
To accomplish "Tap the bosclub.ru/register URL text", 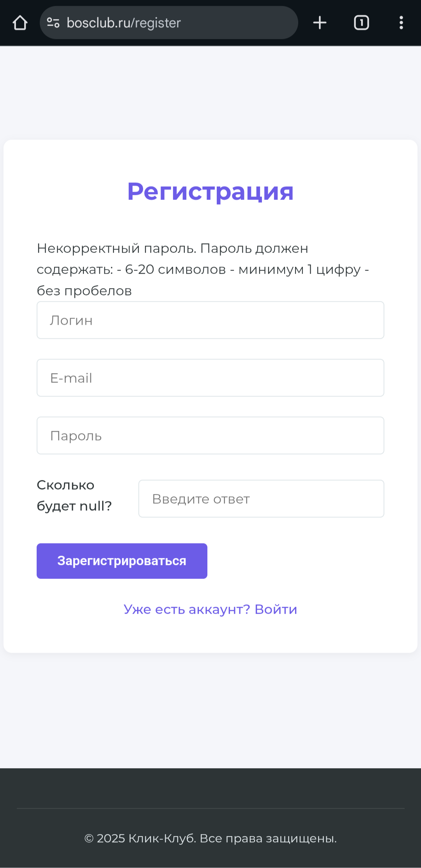I will tap(124, 23).
